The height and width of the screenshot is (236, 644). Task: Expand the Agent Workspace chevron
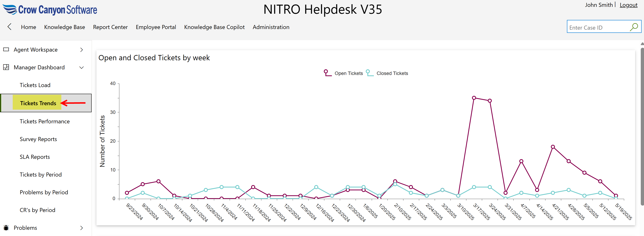point(82,50)
